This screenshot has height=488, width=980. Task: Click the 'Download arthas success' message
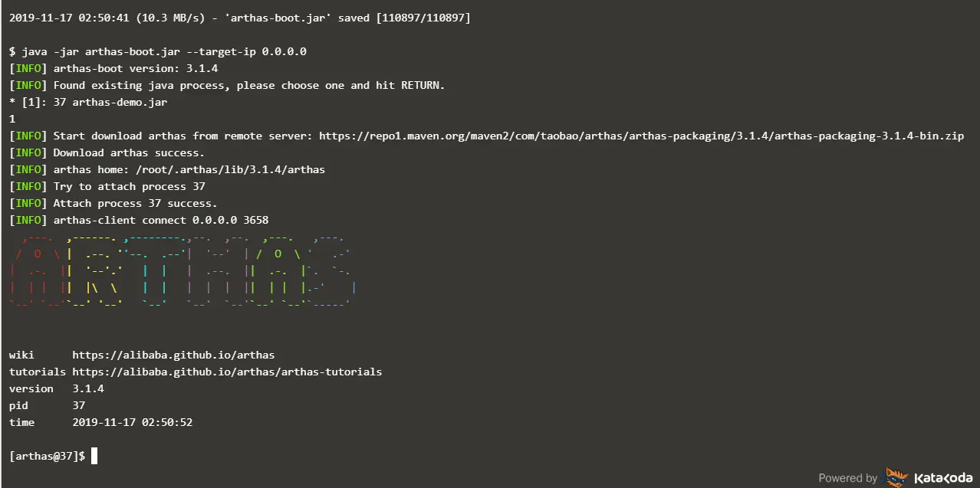129,152
